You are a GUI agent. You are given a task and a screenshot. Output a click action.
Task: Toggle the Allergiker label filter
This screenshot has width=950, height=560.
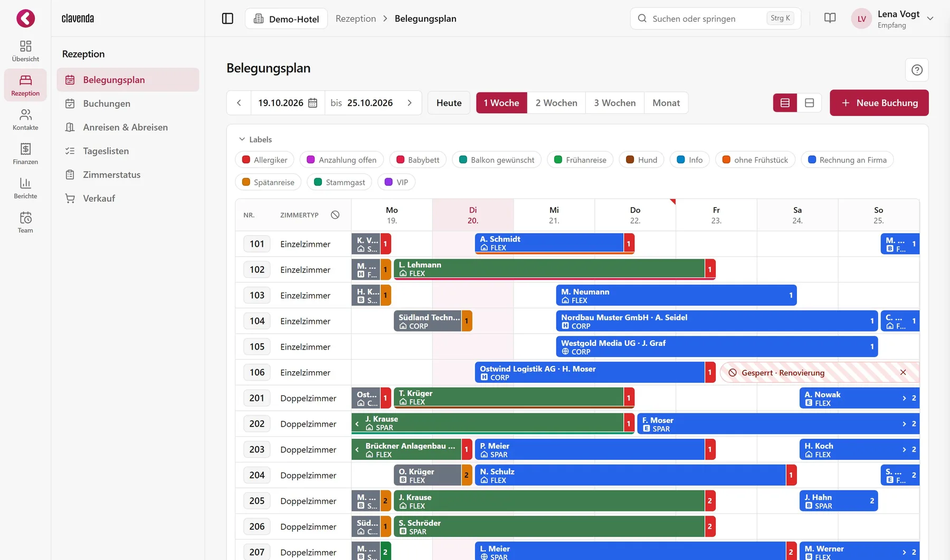[x=265, y=160]
